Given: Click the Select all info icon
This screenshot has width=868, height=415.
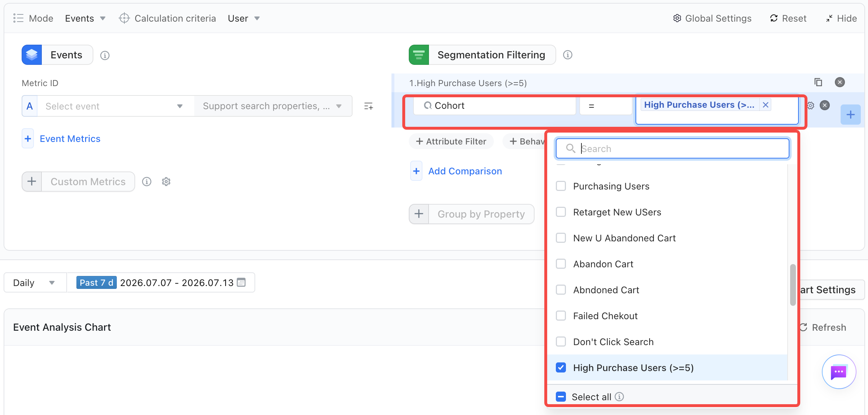Looking at the screenshot, I should coord(619,397).
